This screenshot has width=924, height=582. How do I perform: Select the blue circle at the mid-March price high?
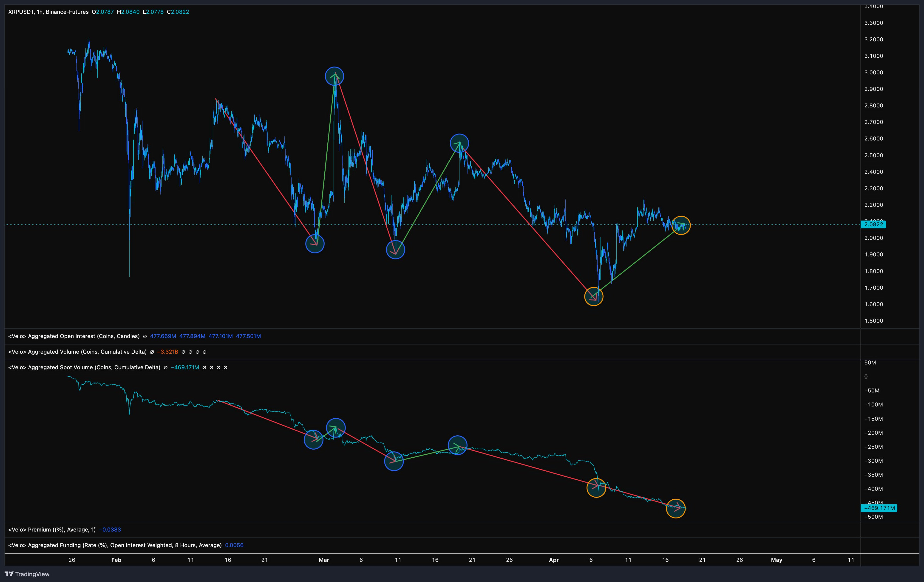459,143
